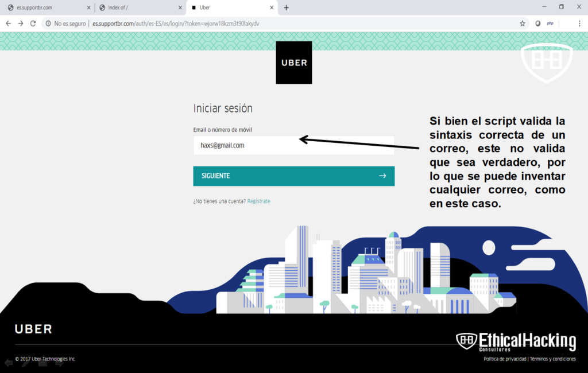Open the 'Política de privacidad' link
This screenshot has width=588, height=373.
pos(505,359)
